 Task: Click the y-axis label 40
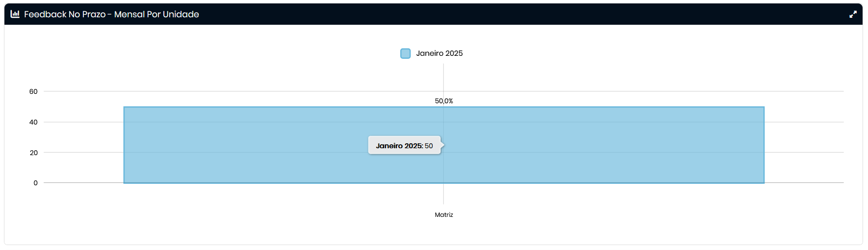34,122
